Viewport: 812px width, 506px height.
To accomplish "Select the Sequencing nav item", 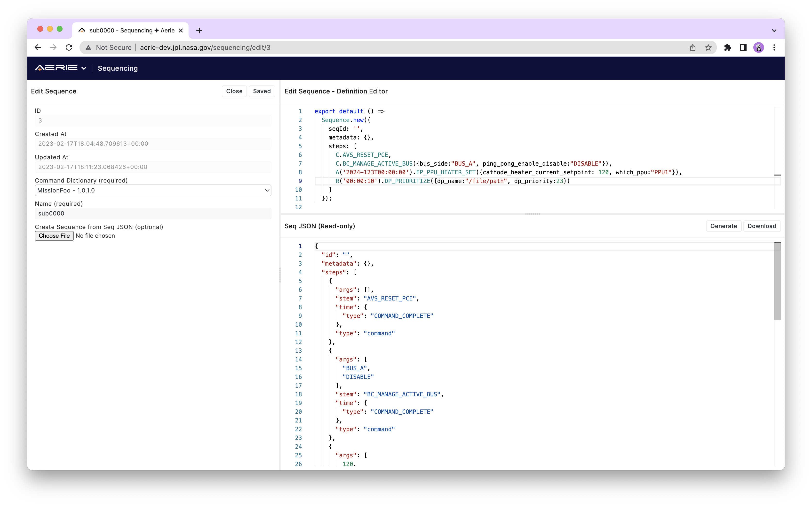I will pyautogui.click(x=118, y=68).
